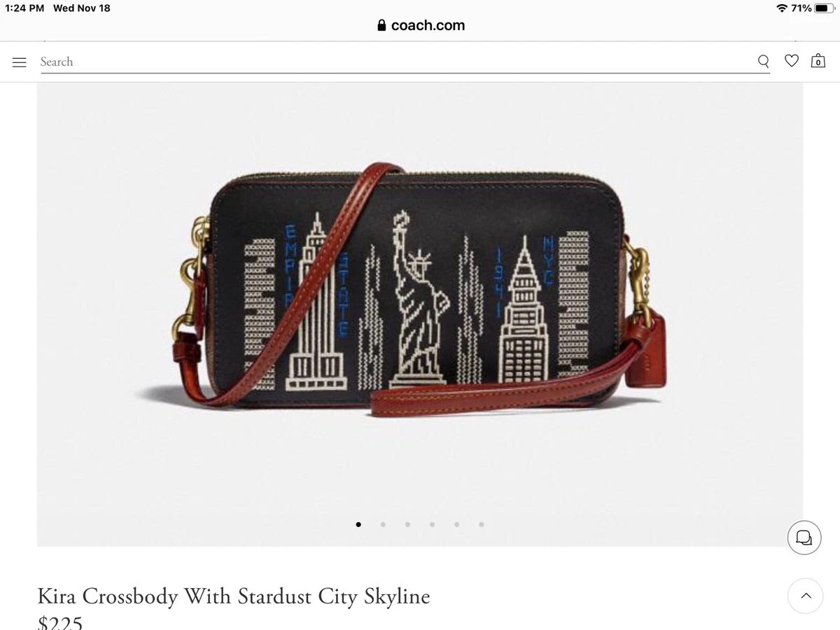The height and width of the screenshot is (630, 840).
Task: Select the third carousel dot
Action: coord(407,524)
